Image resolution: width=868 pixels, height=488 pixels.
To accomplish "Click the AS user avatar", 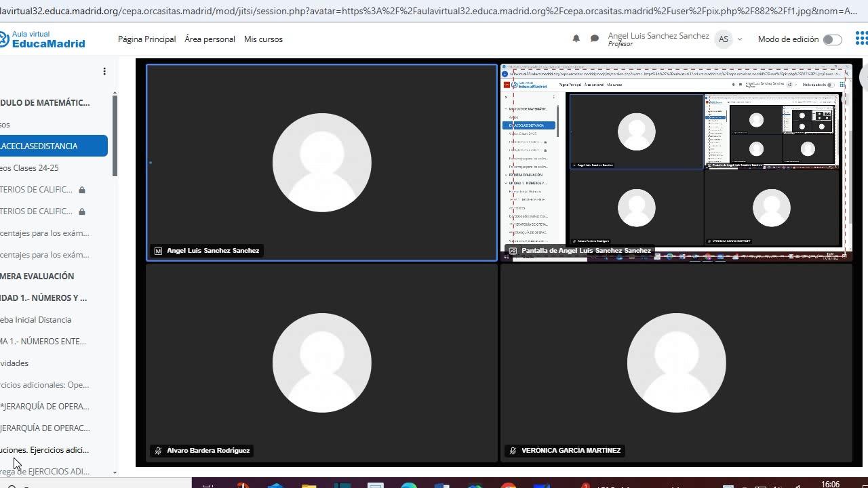I will point(724,39).
